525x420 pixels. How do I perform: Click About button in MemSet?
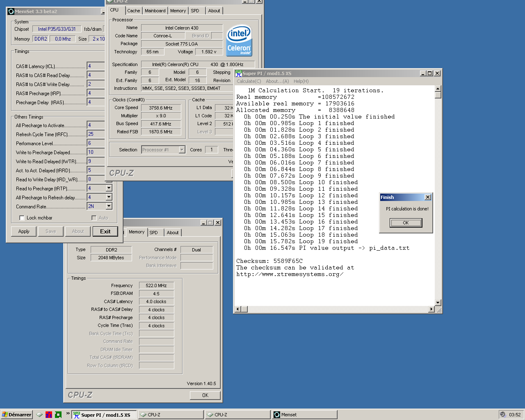click(x=78, y=231)
